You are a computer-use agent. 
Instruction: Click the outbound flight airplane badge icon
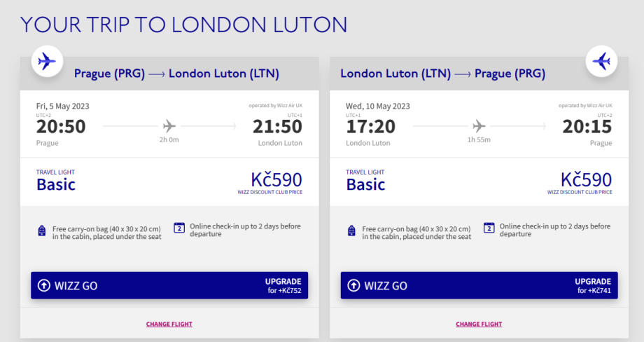click(x=47, y=62)
